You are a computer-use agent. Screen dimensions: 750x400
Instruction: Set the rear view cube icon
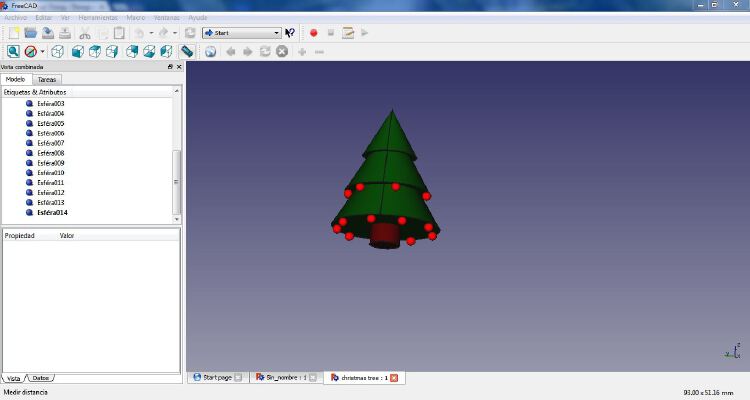[132, 51]
